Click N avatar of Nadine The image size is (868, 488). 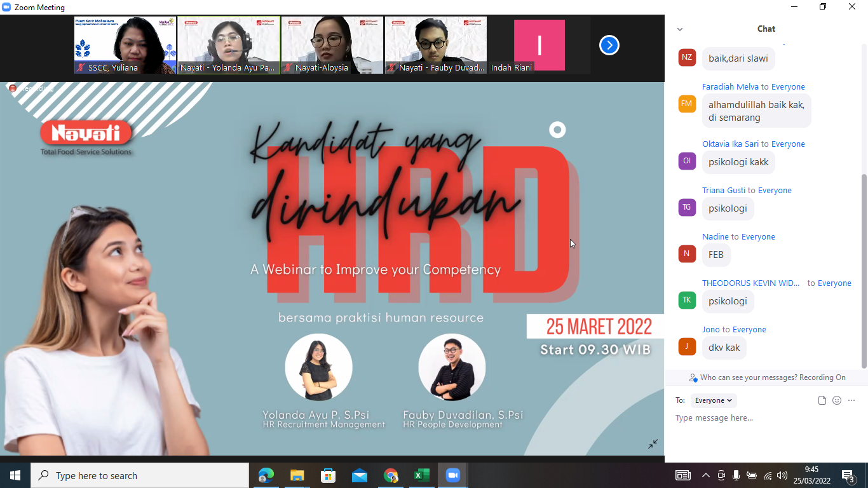(687, 254)
